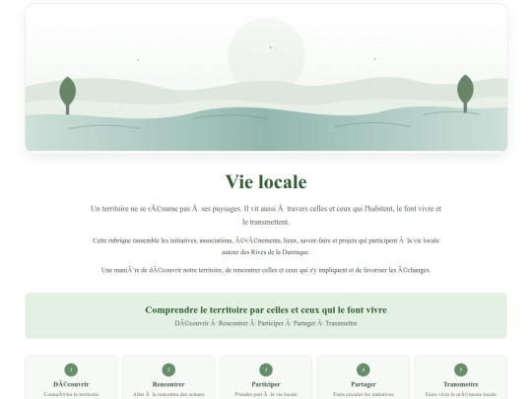Click the "Rencontrer Â· Participer Â· Partager" subtitle line
This screenshot has width=532, height=399.
click(266, 323)
